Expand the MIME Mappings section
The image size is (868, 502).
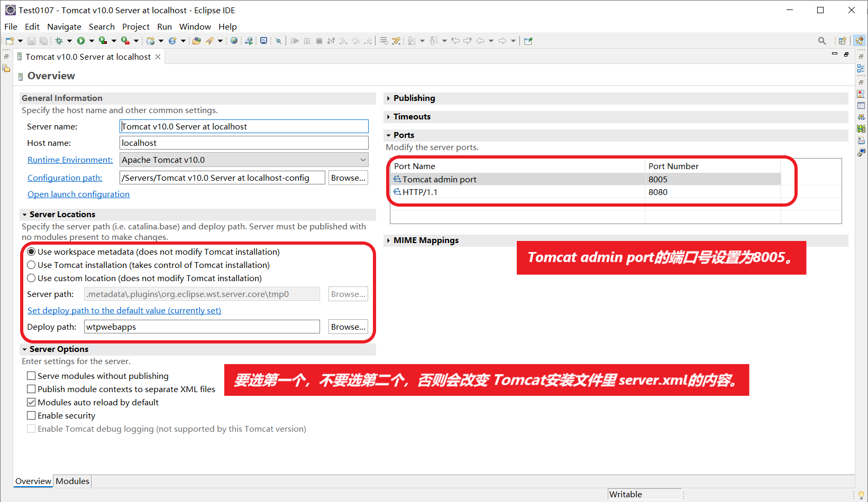tap(388, 240)
